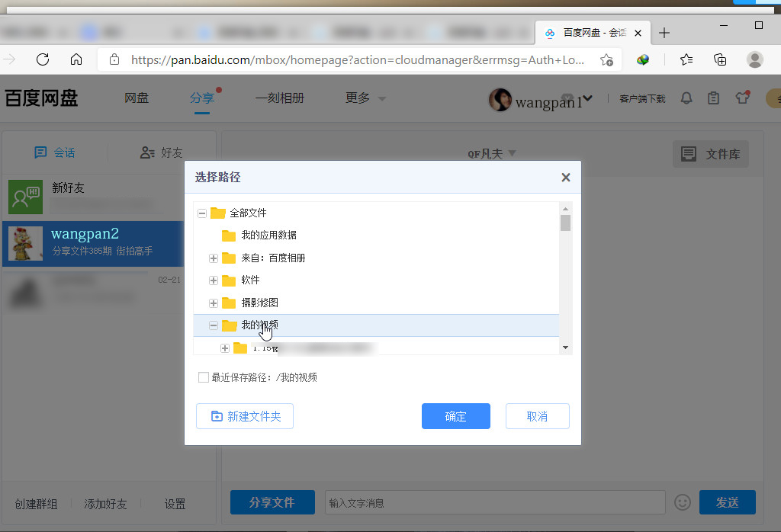The image size is (781, 532).
Task: Open the emoji picker beside the message box
Action: pyautogui.click(x=681, y=502)
